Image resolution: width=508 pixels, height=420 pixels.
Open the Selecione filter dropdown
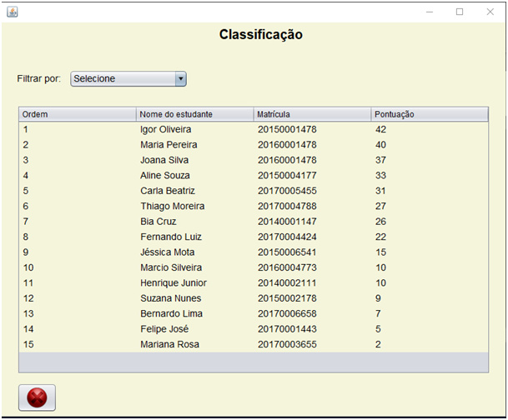(x=128, y=78)
